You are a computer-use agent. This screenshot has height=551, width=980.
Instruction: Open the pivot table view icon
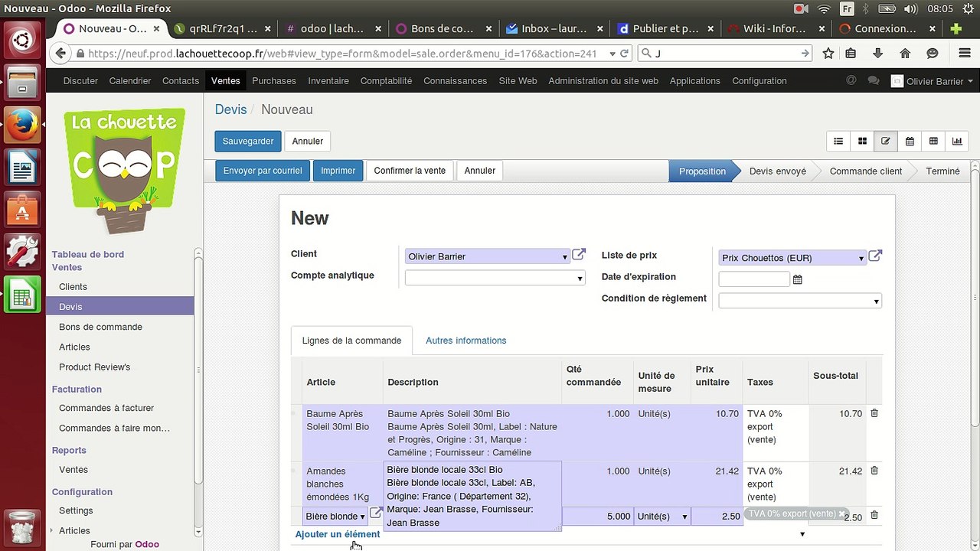coord(933,142)
